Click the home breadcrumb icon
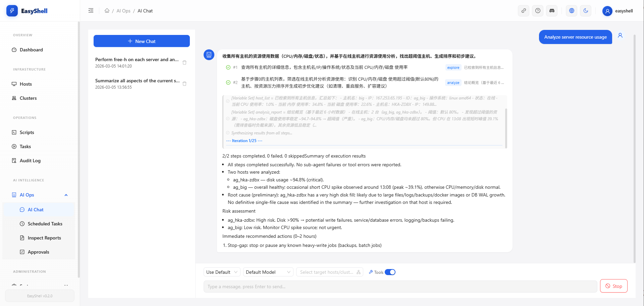The height and width of the screenshot is (306, 644). 107,10
